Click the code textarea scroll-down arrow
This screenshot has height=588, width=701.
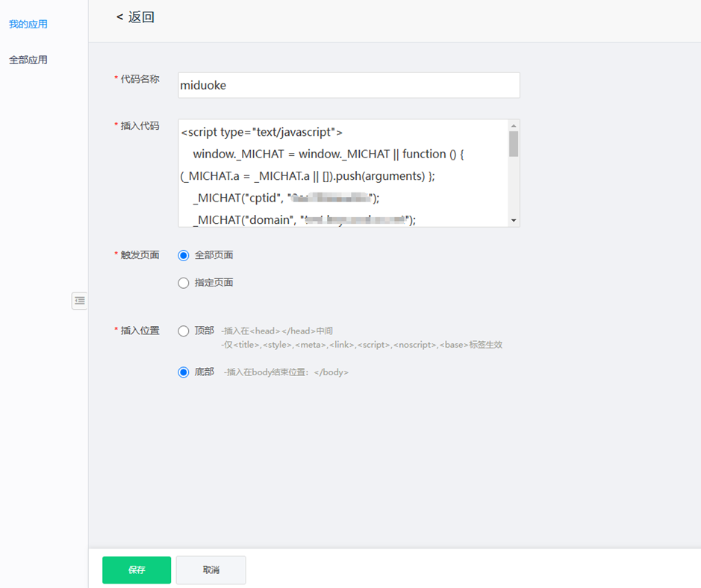click(x=514, y=220)
